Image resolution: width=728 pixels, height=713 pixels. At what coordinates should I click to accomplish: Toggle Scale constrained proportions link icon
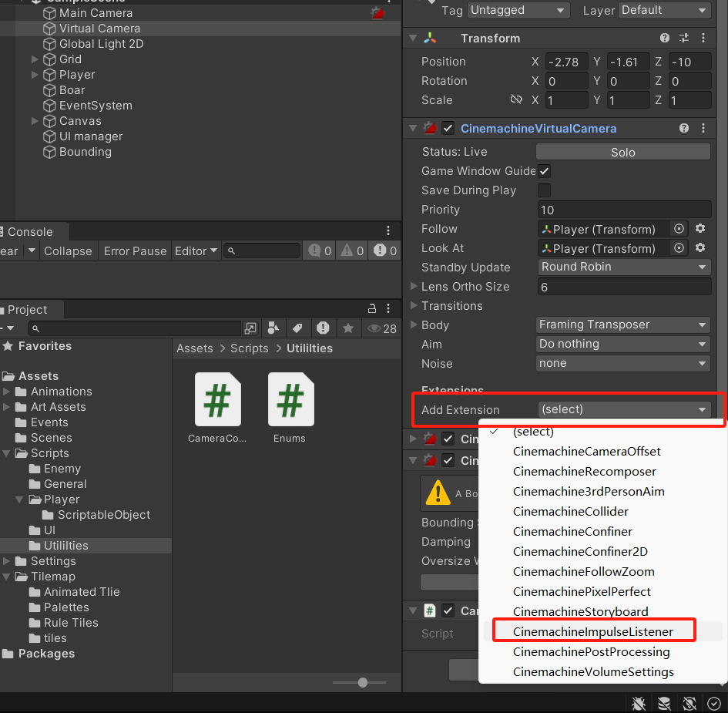click(516, 99)
